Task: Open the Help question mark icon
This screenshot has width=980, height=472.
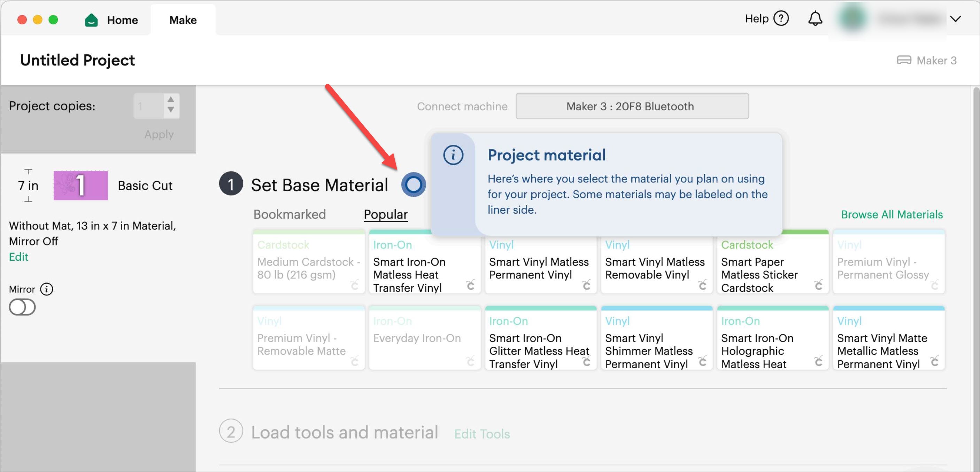Action: tap(781, 18)
